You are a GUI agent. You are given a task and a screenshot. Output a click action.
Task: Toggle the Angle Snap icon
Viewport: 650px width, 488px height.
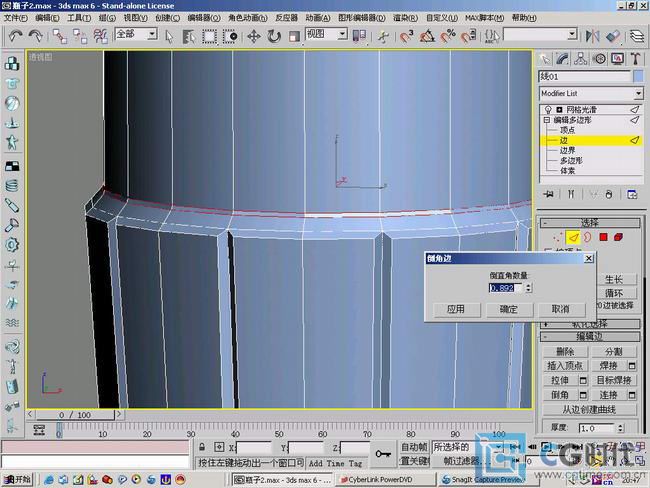pyautogui.click(x=427, y=36)
